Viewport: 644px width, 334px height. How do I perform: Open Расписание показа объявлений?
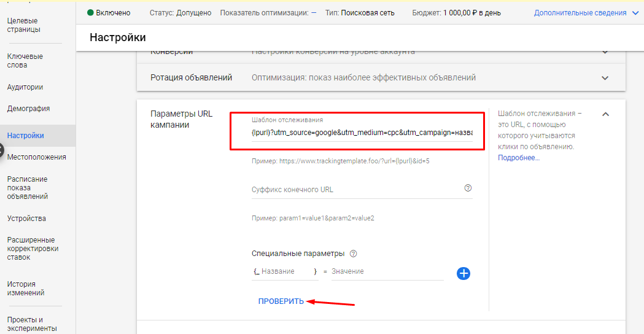pyautogui.click(x=27, y=188)
